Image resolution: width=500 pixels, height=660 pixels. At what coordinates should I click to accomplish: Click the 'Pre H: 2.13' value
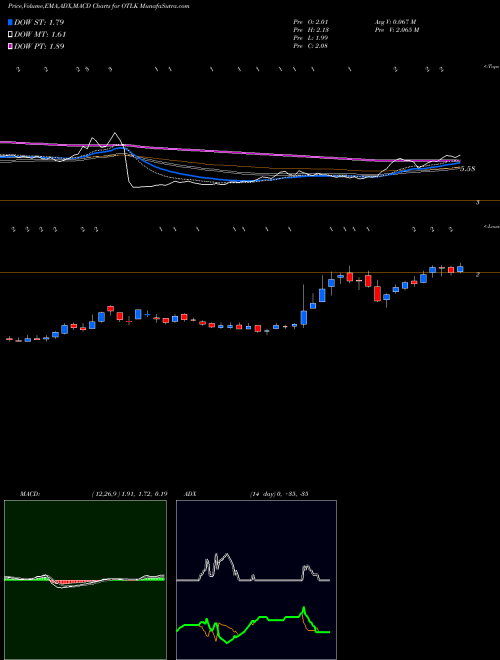(x=311, y=30)
